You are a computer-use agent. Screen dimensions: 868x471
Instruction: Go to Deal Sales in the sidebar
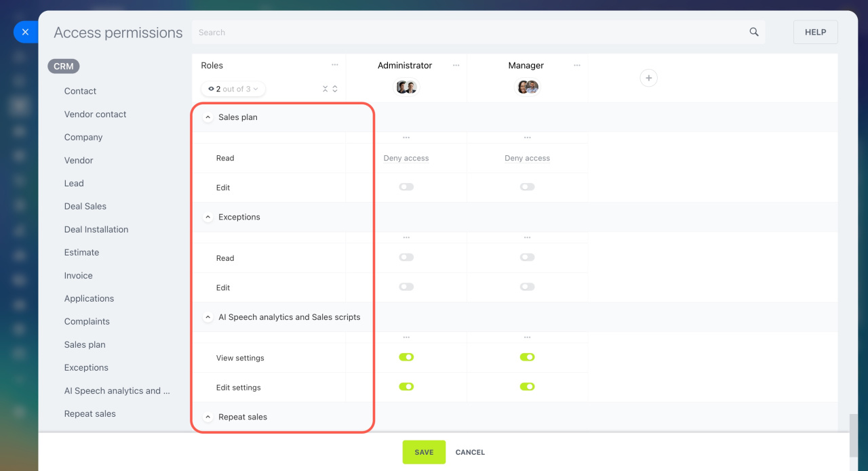point(85,206)
